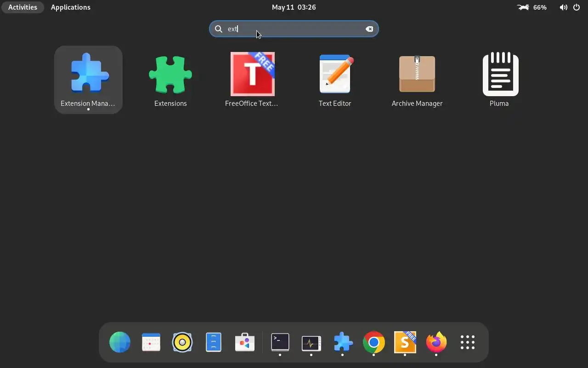Open Calendar from the dock

(x=151, y=343)
